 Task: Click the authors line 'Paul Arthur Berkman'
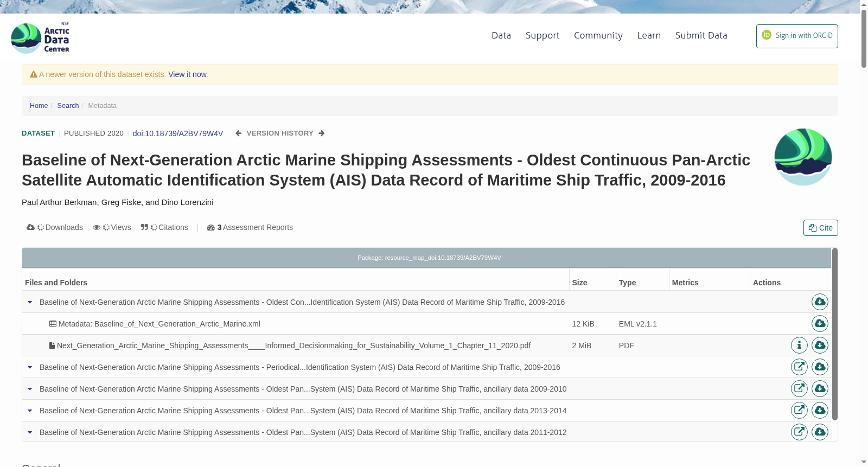click(59, 202)
